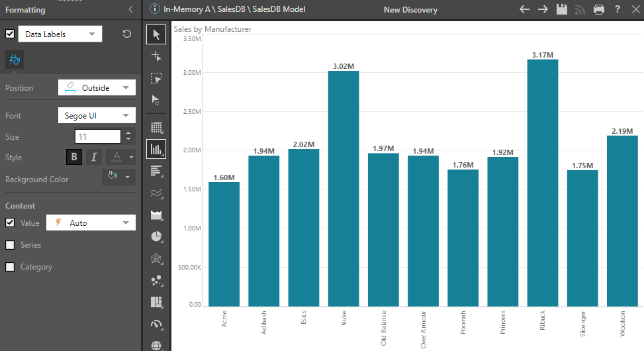The width and height of the screenshot is (644, 351).
Task: Open the gauge visualization icon
Action: pos(156,324)
